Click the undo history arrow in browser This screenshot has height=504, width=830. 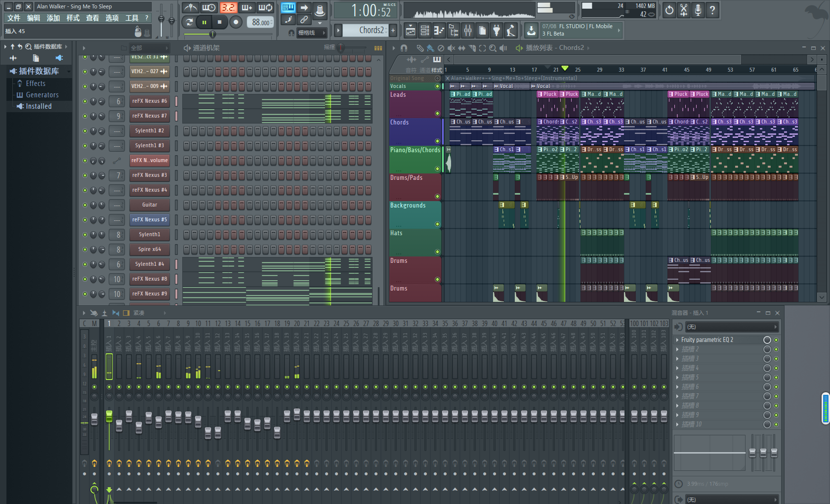coord(20,46)
